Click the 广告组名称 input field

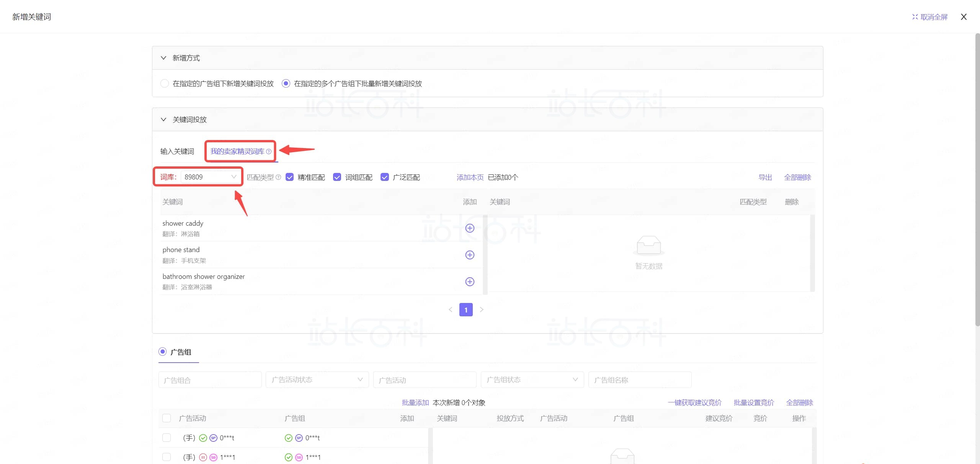[x=640, y=380]
